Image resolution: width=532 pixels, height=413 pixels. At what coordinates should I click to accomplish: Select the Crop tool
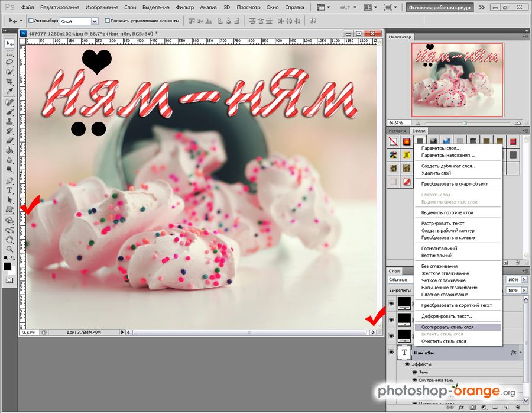click(9, 82)
